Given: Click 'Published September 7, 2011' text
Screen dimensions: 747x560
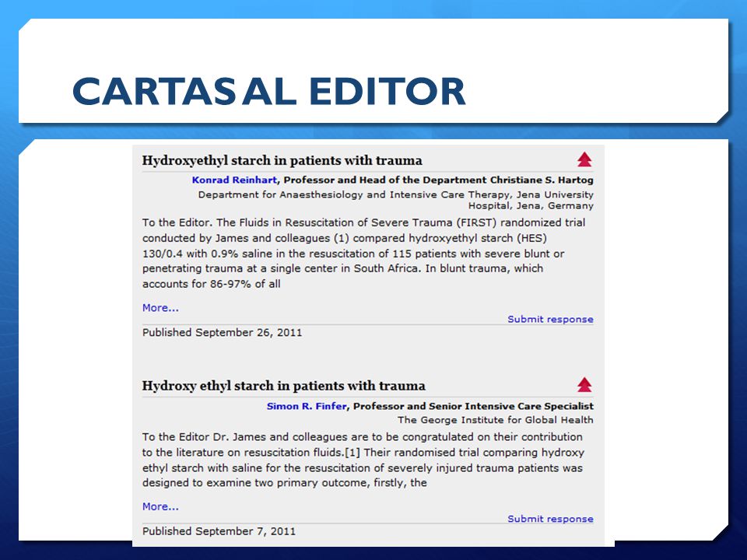Looking at the screenshot, I should (219, 531).
